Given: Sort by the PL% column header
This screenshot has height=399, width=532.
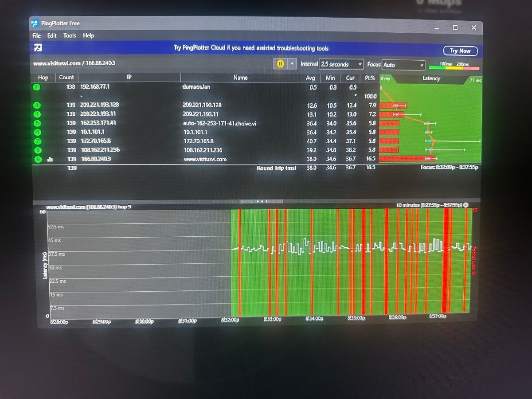Looking at the screenshot, I should [x=369, y=78].
